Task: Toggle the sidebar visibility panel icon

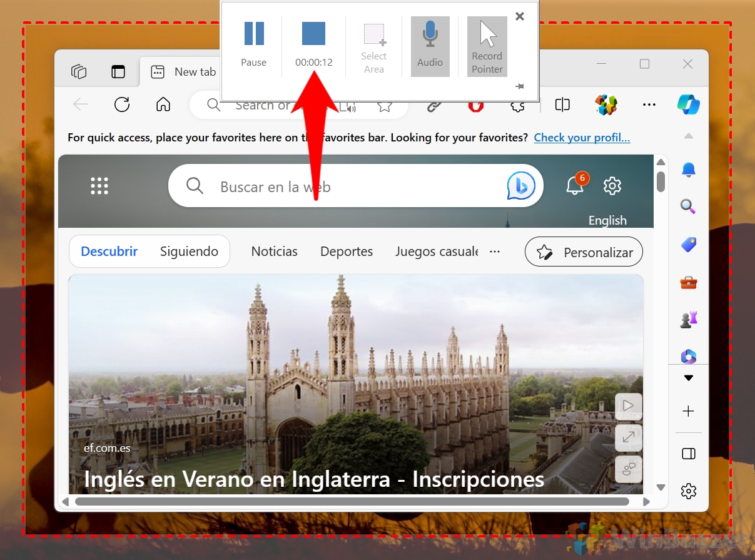Action: tap(688, 454)
